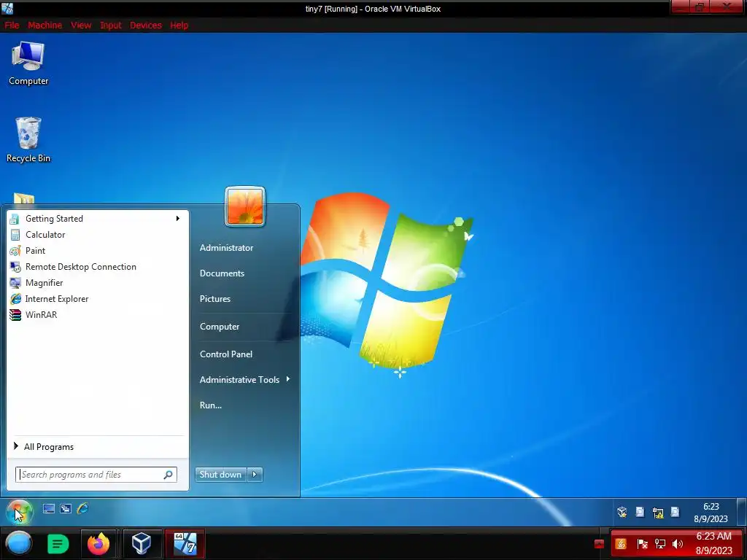
Task: Open Action Center flag icon in host tray
Action: click(x=642, y=544)
